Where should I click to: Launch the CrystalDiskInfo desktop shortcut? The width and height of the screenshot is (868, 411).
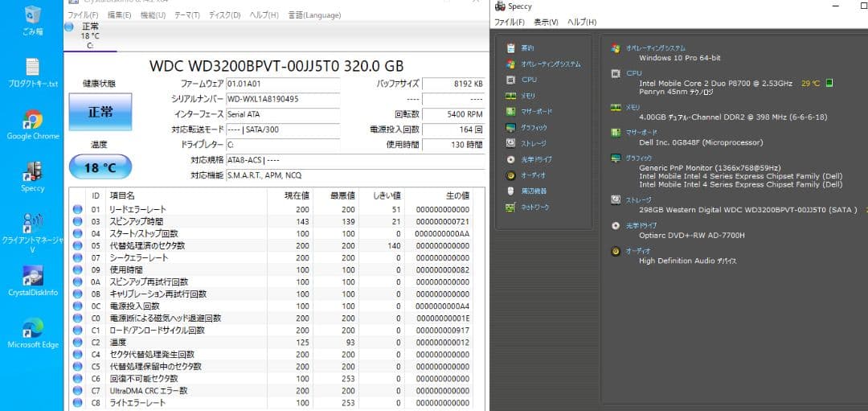[x=33, y=281]
